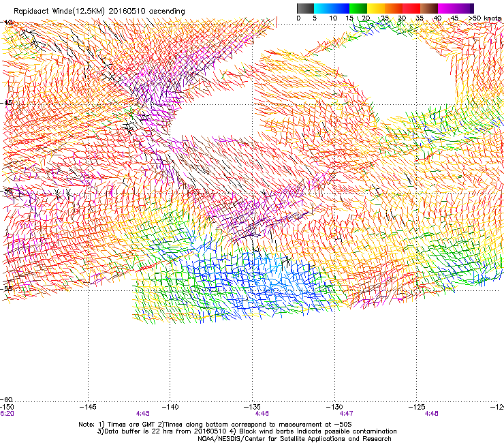Click the -140 longitude axis label
The height and width of the screenshot is (443, 504).
click(170, 407)
